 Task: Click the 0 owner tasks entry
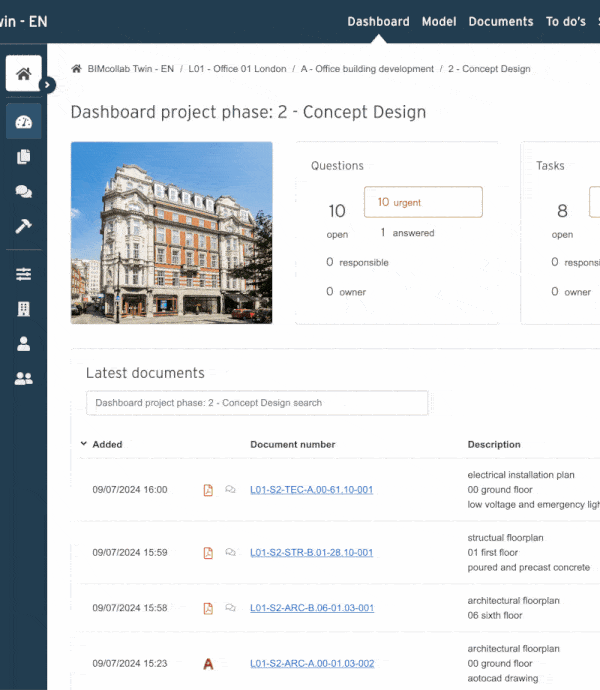pyautogui.click(x=571, y=292)
